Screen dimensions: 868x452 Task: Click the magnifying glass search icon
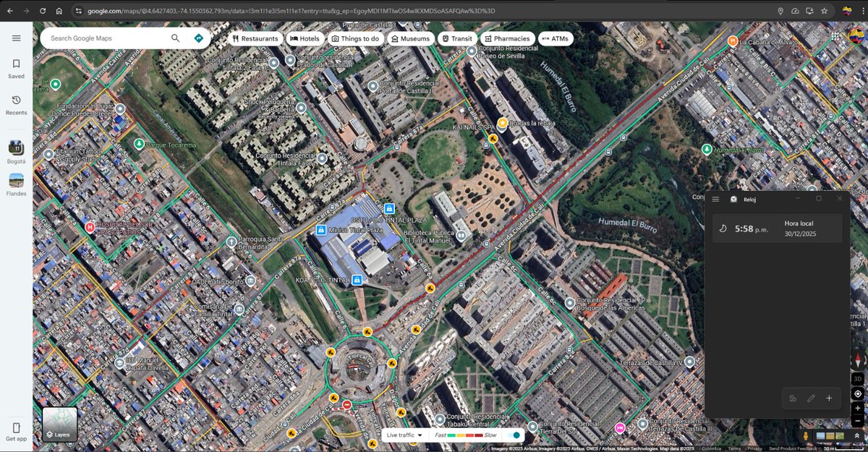[176, 38]
